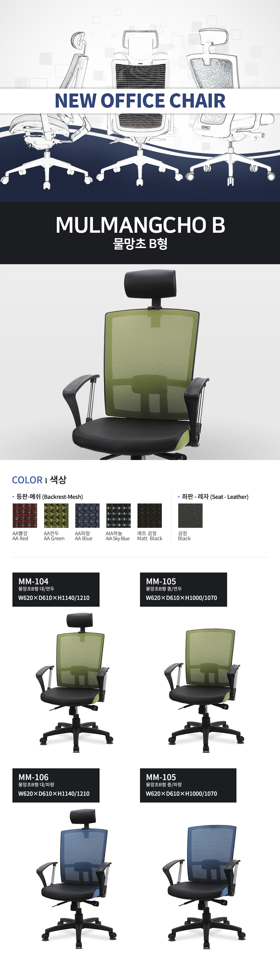This screenshot has height=980, width=280.
Task: View the blue high-back MM-106 chair image
Action: 76,879
